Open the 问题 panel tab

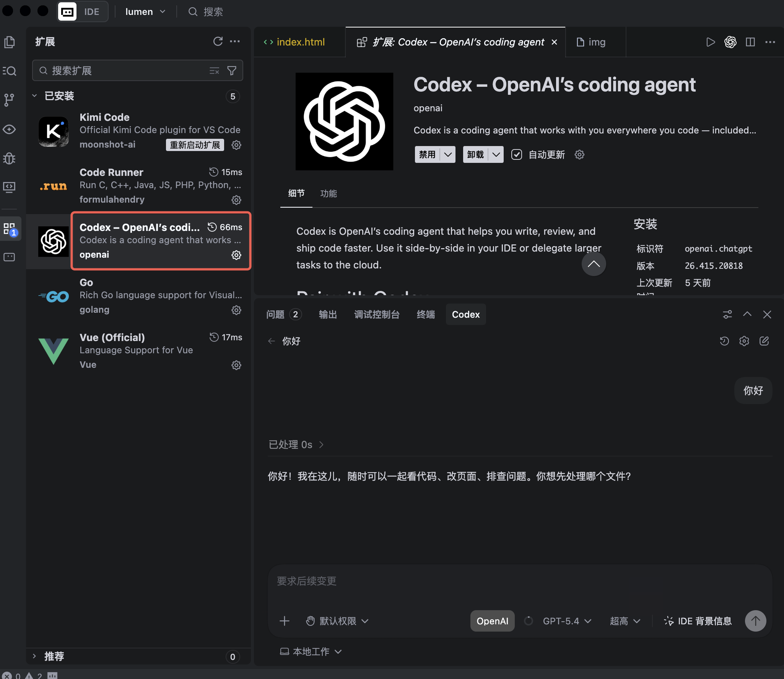284,314
